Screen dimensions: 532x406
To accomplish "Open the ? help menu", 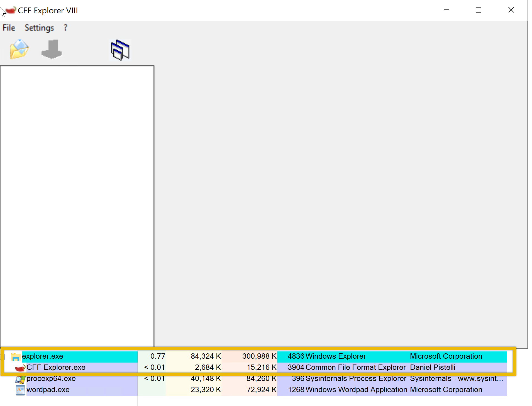I will pos(65,28).
